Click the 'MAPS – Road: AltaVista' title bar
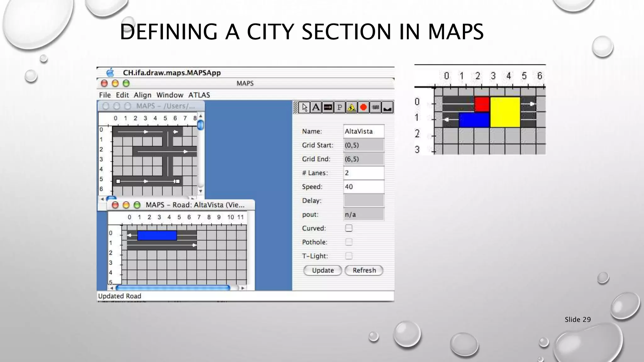This screenshot has height=362, width=644. 181,205
